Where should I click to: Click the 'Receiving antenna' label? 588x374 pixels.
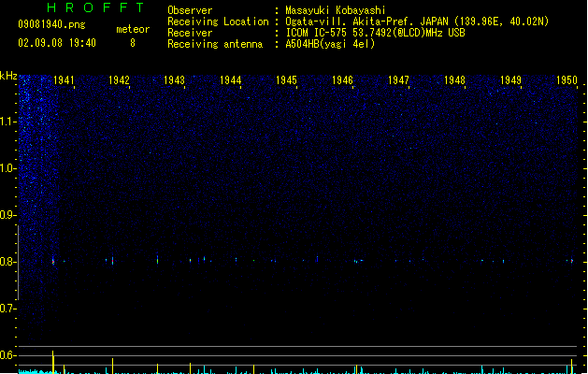point(215,44)
